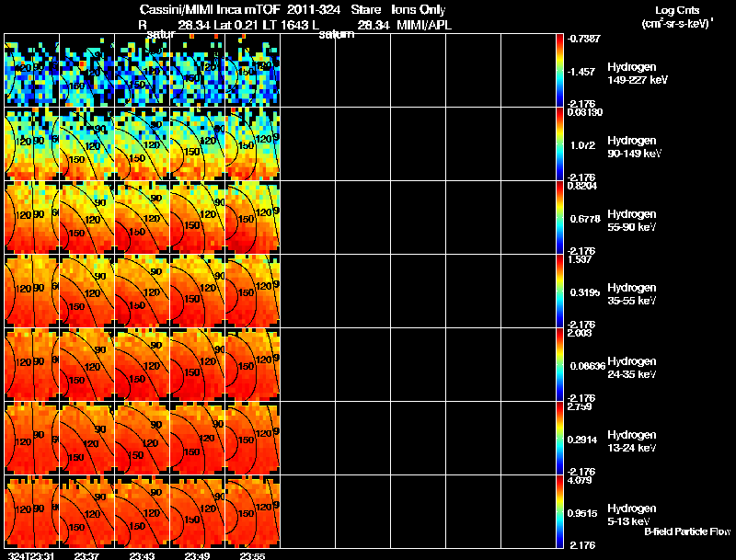Click the "0.2914" color scale value
This screenshot has width=736, height=560.
click(584, 440)
